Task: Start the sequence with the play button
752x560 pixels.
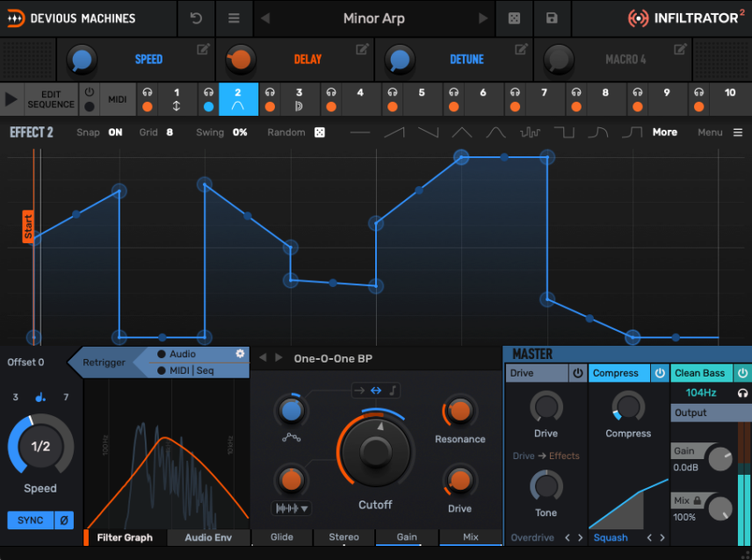Action: (x=11, y=99)
